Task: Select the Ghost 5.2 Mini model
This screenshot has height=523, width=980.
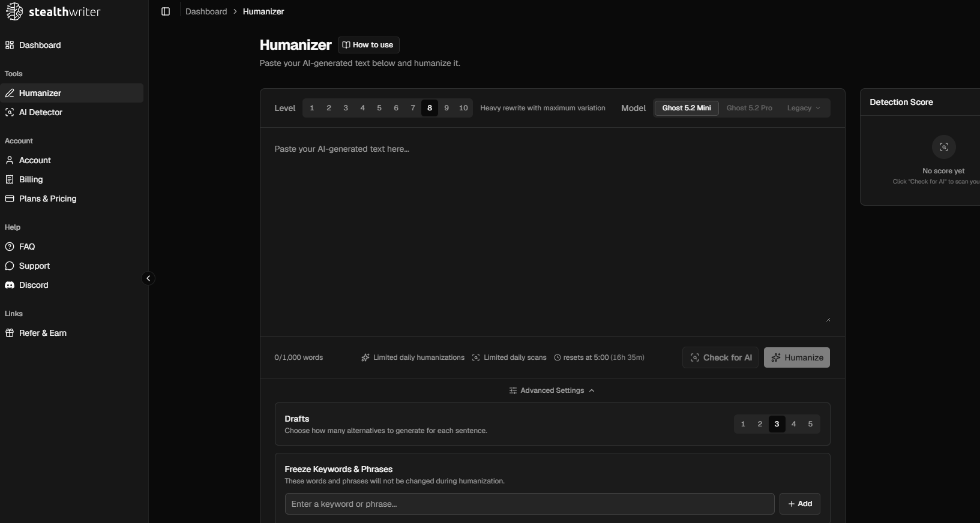Action: tap(687, 108)
